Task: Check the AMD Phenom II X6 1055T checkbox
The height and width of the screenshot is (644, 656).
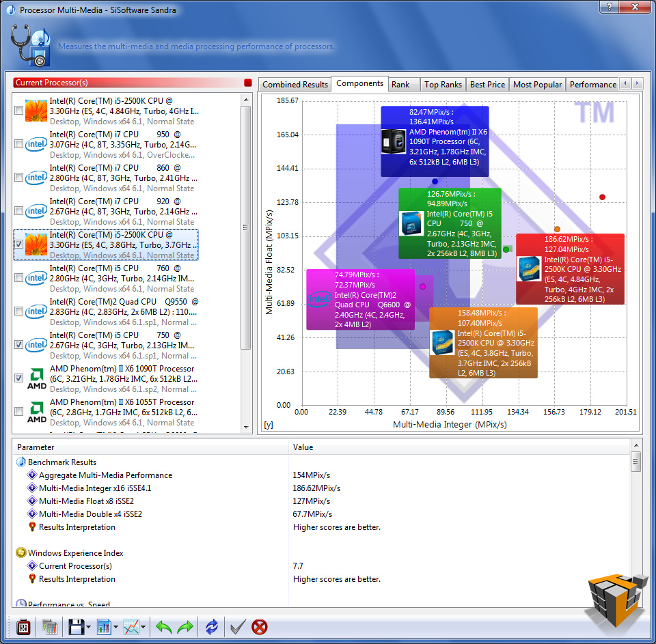Action: point(18,412)
